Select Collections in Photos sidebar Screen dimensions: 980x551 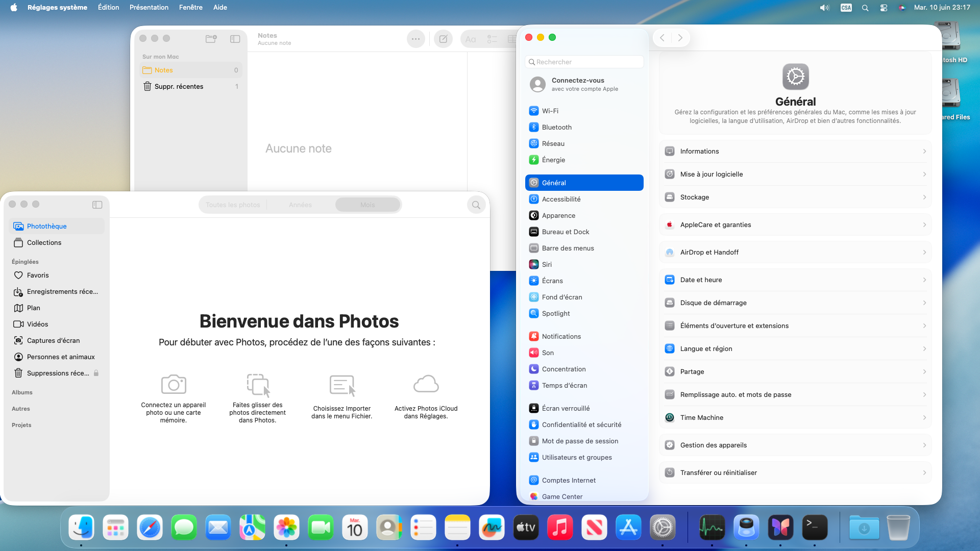coord(44,242)
